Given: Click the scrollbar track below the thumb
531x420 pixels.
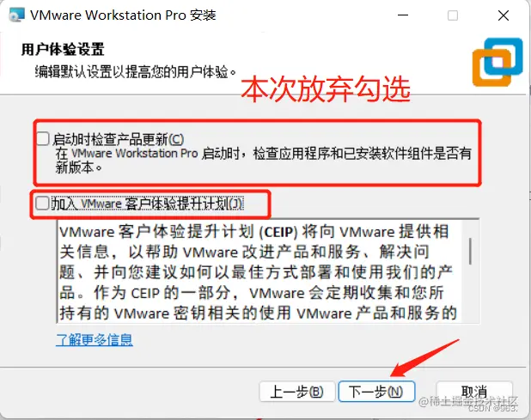Looking at the screenshot, I should [470, 294].
